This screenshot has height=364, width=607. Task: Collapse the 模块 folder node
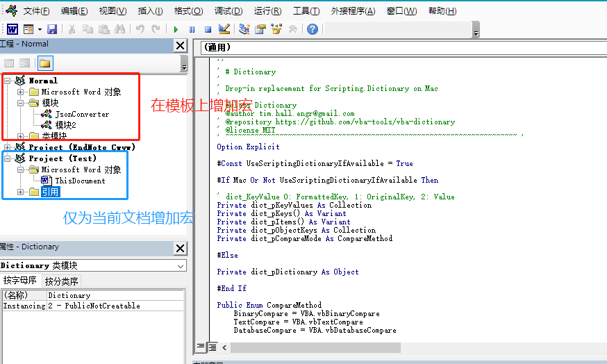[x=20, y=104]
